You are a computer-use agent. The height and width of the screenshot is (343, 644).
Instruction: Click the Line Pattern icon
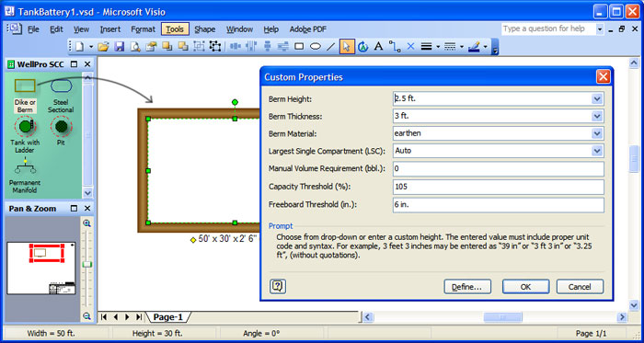[450, 46]
